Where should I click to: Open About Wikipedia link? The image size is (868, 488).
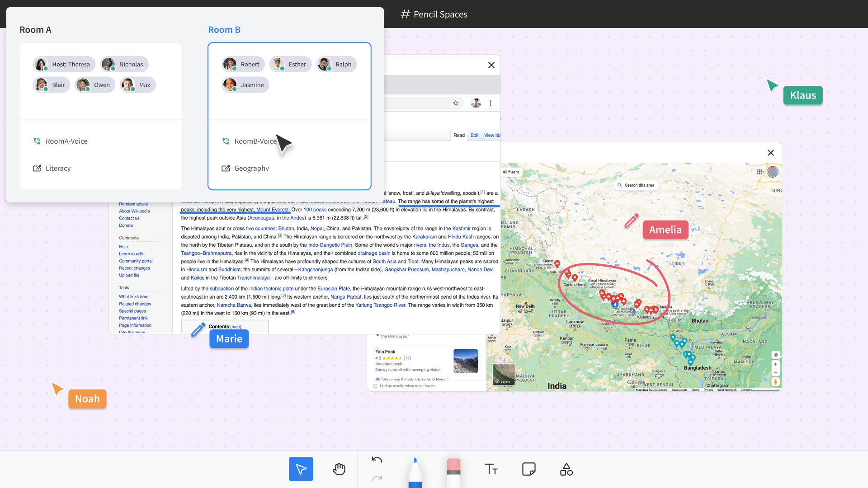tap(134, 211)
